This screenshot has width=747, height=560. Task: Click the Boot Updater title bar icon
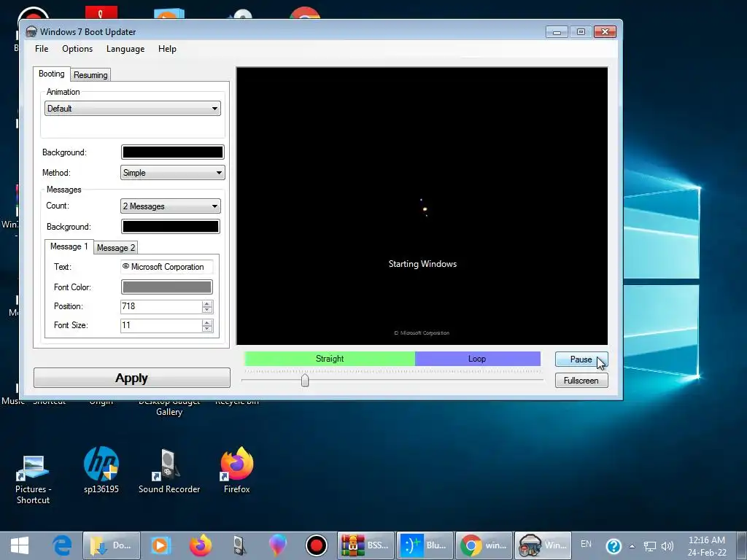click(31, 32)
